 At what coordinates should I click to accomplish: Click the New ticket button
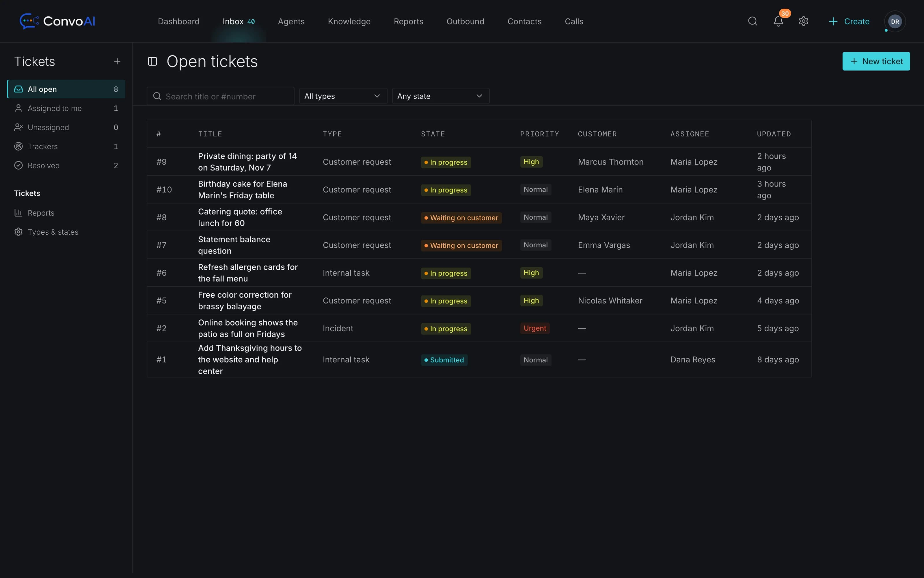point(876,61)
